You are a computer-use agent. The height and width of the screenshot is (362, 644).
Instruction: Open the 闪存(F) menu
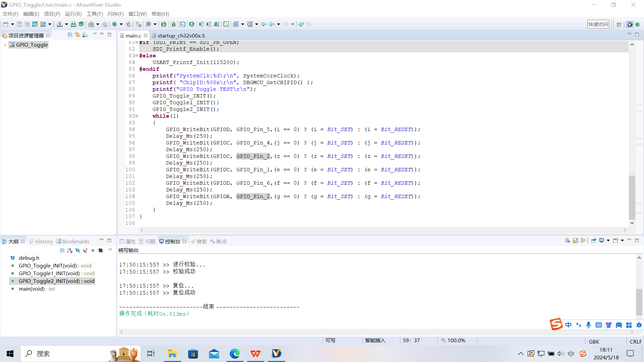pyautogui.click(x=116, y=14)
